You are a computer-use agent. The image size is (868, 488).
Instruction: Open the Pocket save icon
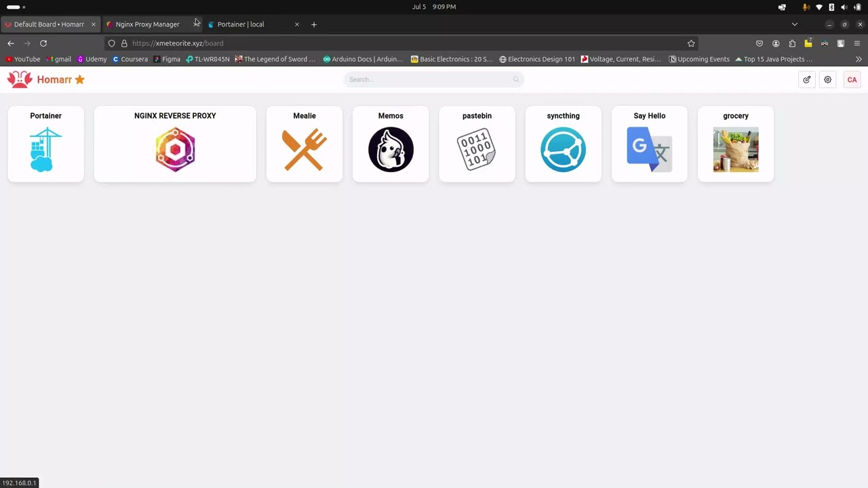coord(759,43)
